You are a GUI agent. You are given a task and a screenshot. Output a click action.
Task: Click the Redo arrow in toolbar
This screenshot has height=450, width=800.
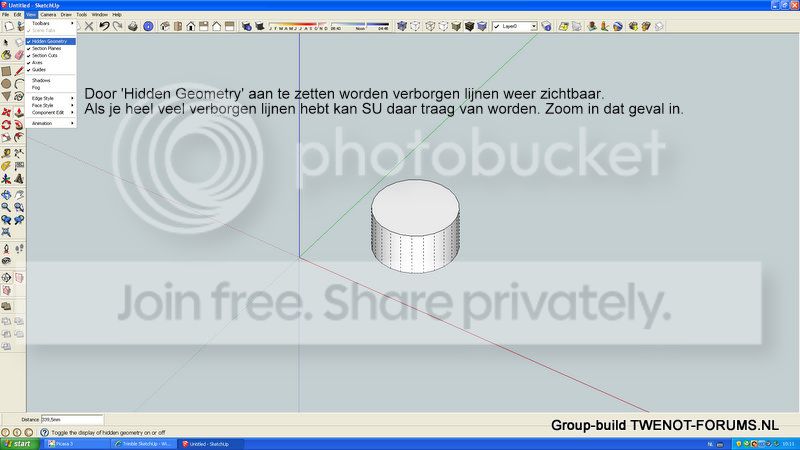(x=118, y=26)
